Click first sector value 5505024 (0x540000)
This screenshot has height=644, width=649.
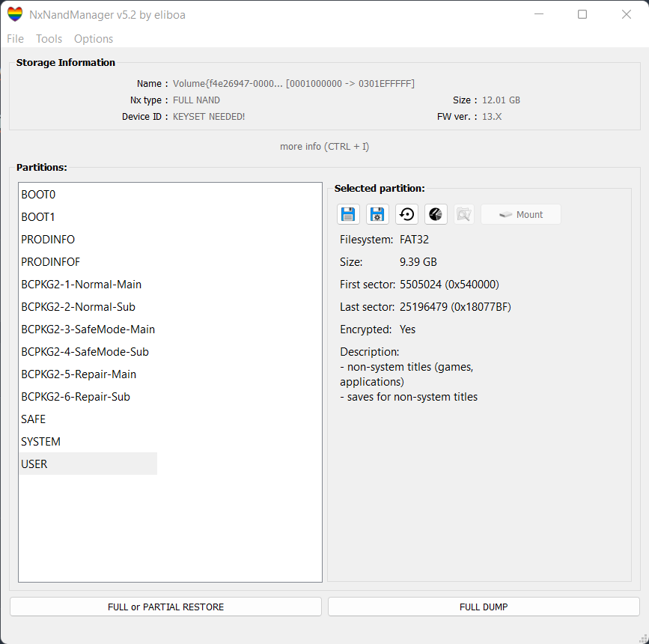click(449, 285)
